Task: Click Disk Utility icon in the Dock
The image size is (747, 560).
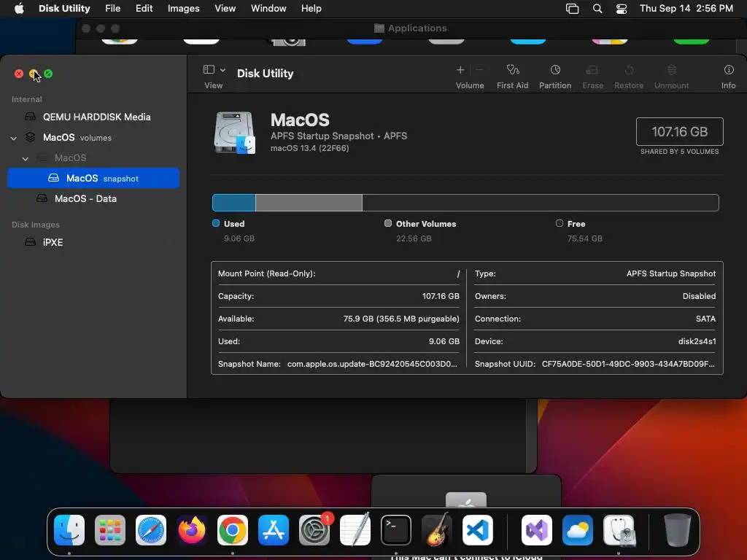Action: pyautogui.click(x=619, y=530)
